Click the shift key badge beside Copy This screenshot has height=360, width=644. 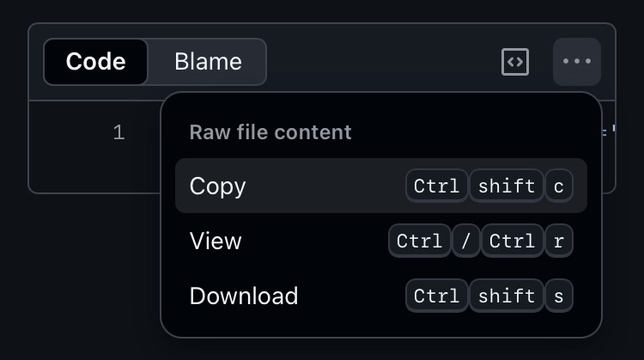[x=507, y=186]
